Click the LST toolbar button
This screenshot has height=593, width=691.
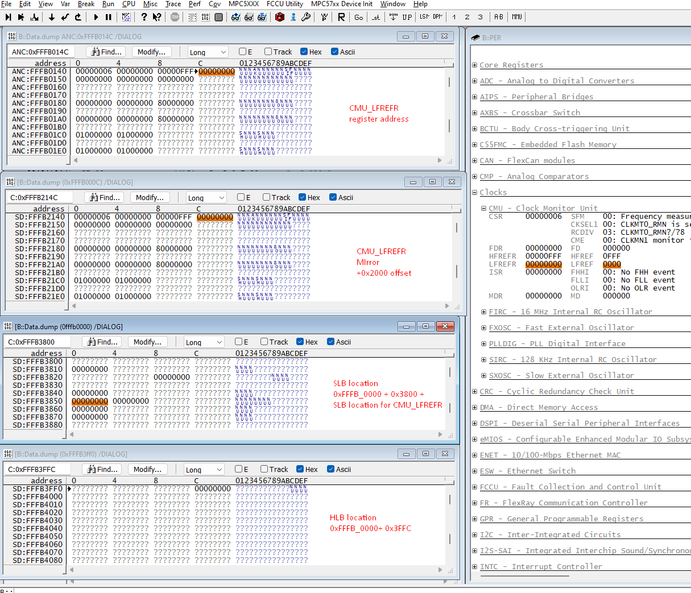point(424,17)
